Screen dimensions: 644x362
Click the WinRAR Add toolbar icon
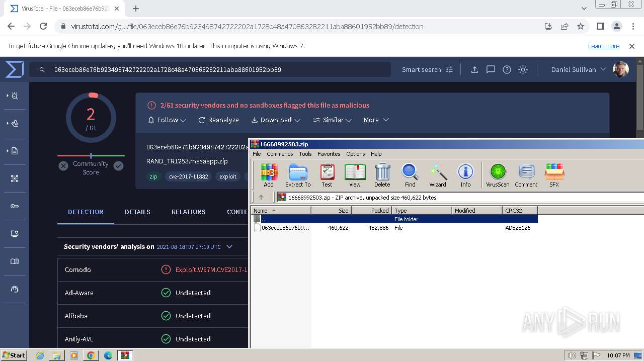(x=269, y=175)
